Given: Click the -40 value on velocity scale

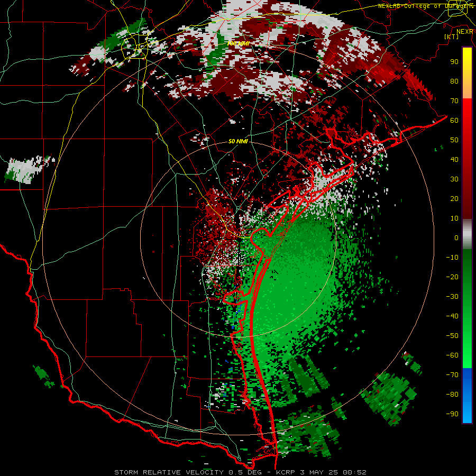Looking at the screenshot, I should pos(452,316).
